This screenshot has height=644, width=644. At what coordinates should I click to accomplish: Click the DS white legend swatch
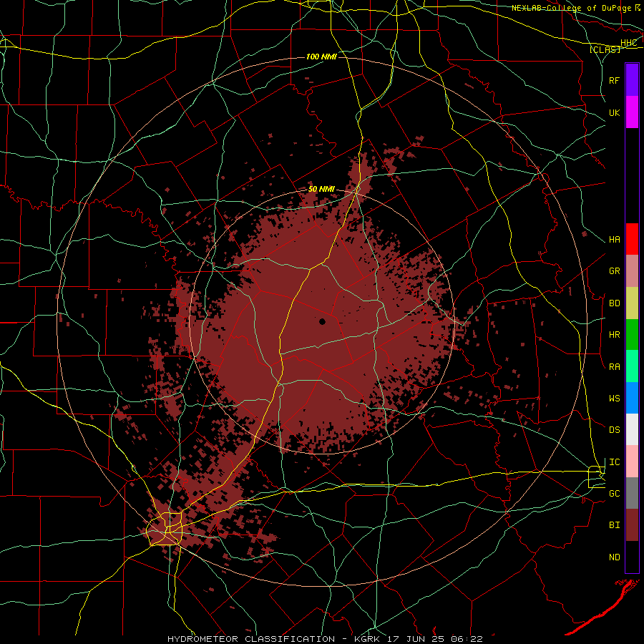coord(632,429)
